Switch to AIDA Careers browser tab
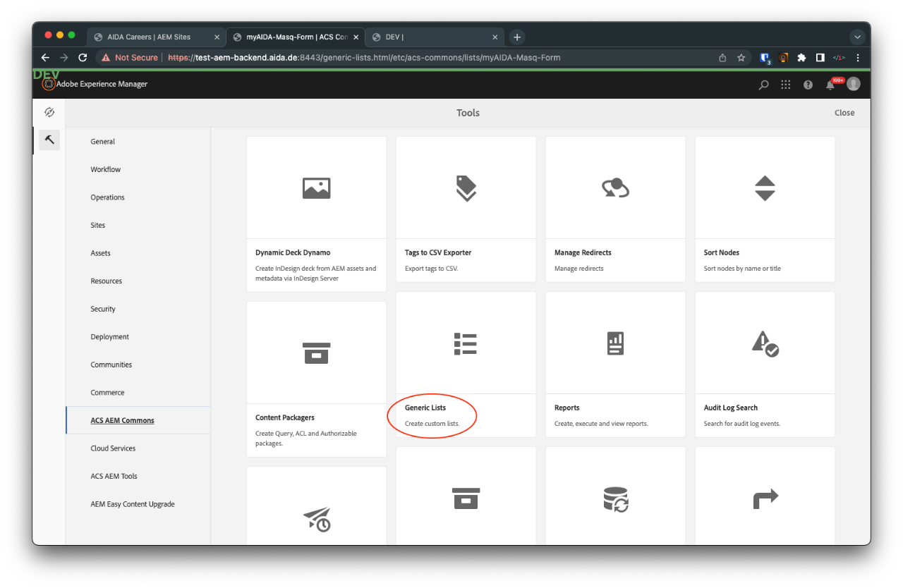903x588 pixels. point(149,37)
